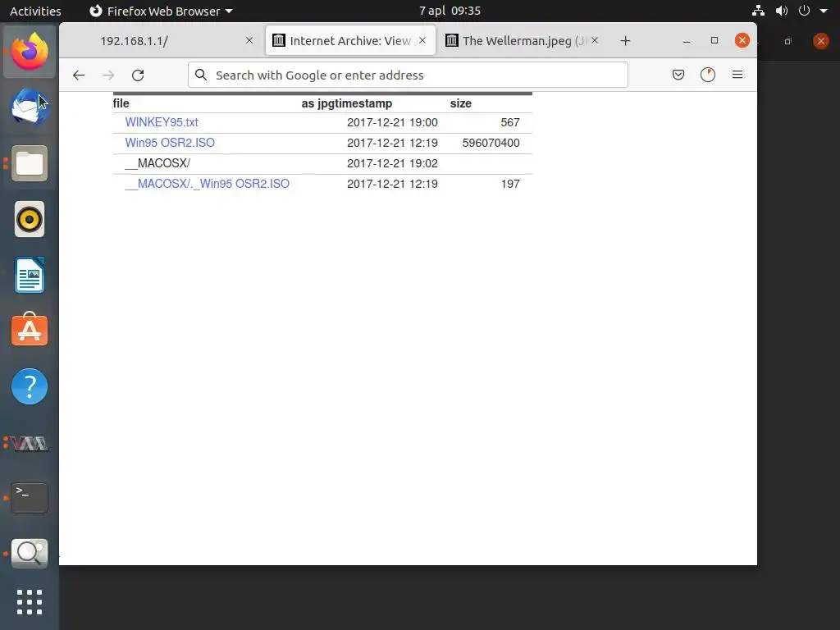This screenshot has width=840, height=630.
Task: Open Thunderbird Mail from the dock
Action: pos(30,107)
